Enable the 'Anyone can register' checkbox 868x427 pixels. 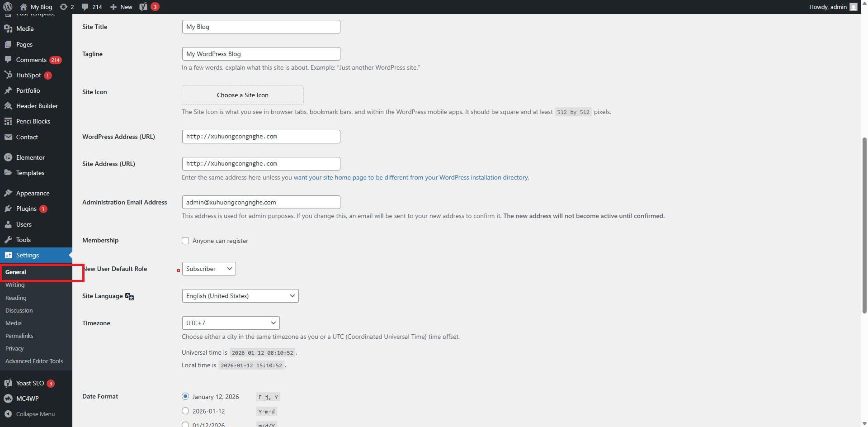point(185,241)
